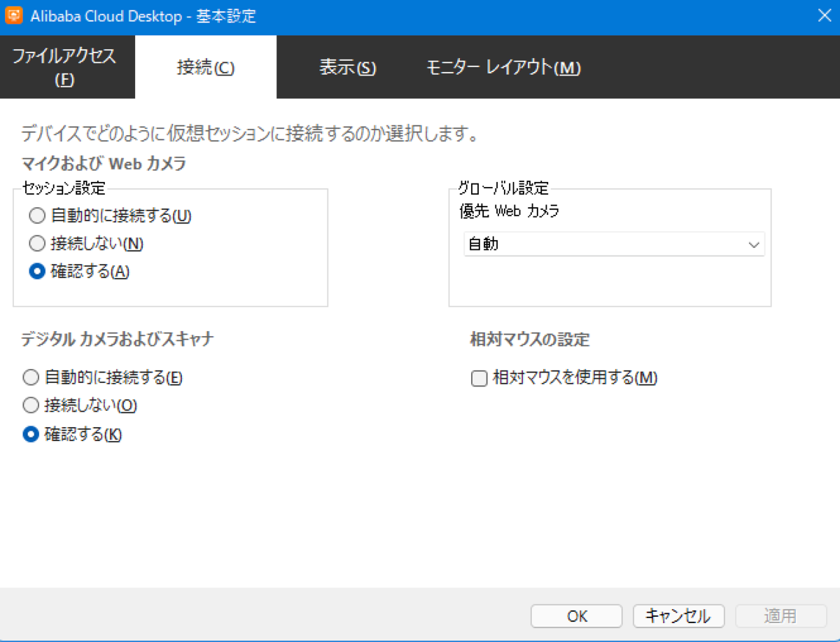The image size is (840, 642).
Task: Click the Alibaba Cloud Desktop title bar icon
Action: pos(13,15)
